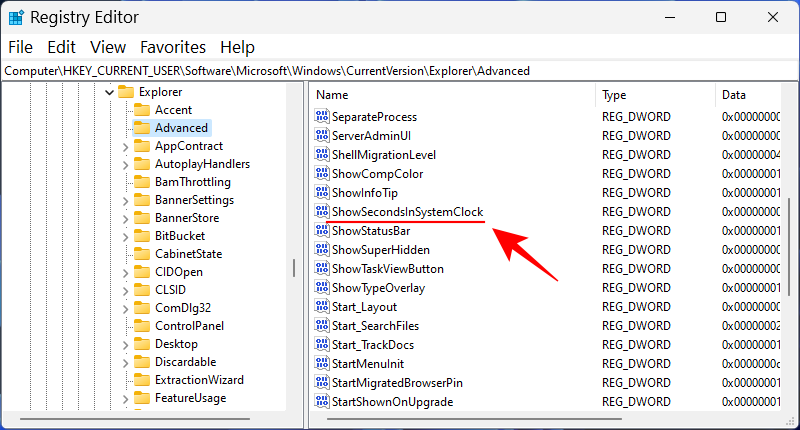Select the AutoplayHandlers key label
The image size is (800, 430).
coord(203,164)
